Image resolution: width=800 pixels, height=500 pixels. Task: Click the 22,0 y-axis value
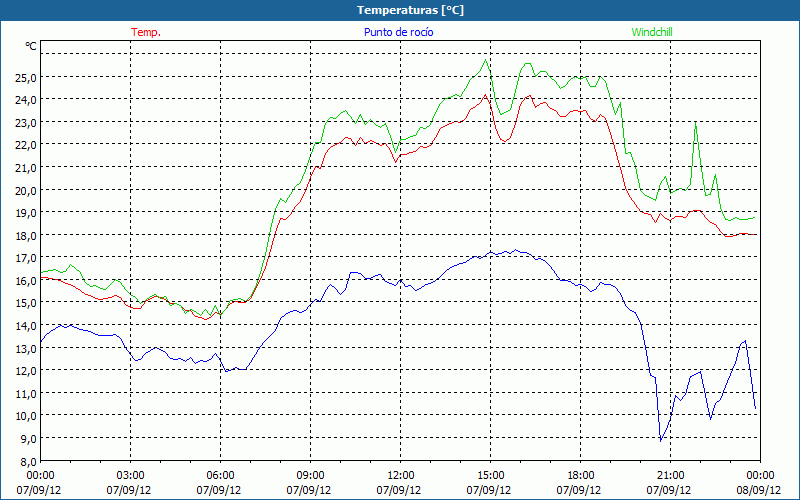tap(27, 145)
